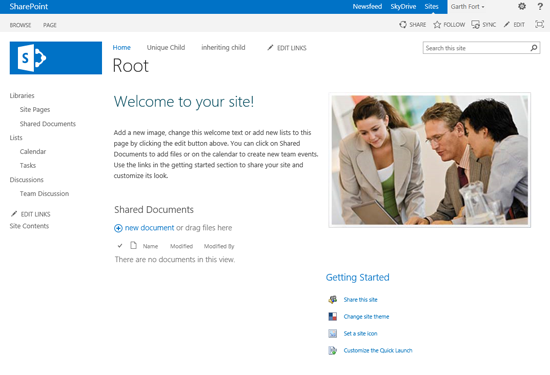The height and width of the screenshot is (375, 550).
Task: Navigate to inheriting child subsite
Action: click(x=223, y=47)
